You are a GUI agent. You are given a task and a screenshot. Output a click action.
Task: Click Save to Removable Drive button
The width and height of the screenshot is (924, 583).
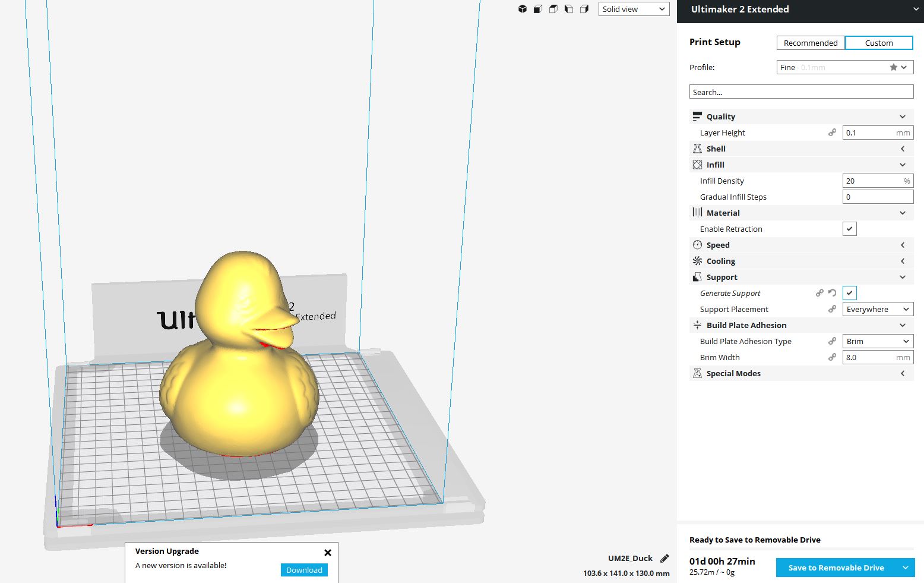836,568
